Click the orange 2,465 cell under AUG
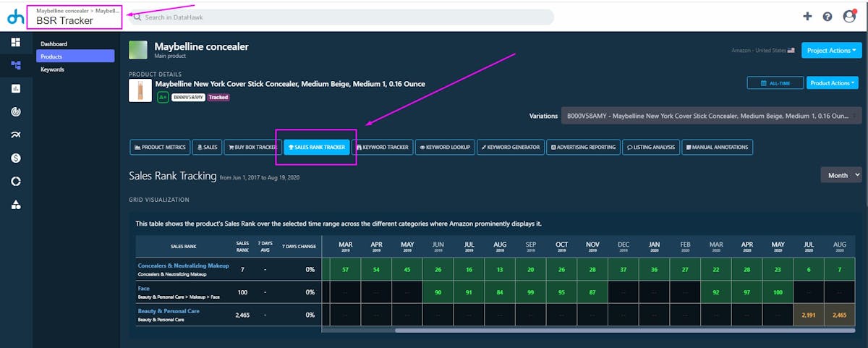 click(x=839, y=315)
